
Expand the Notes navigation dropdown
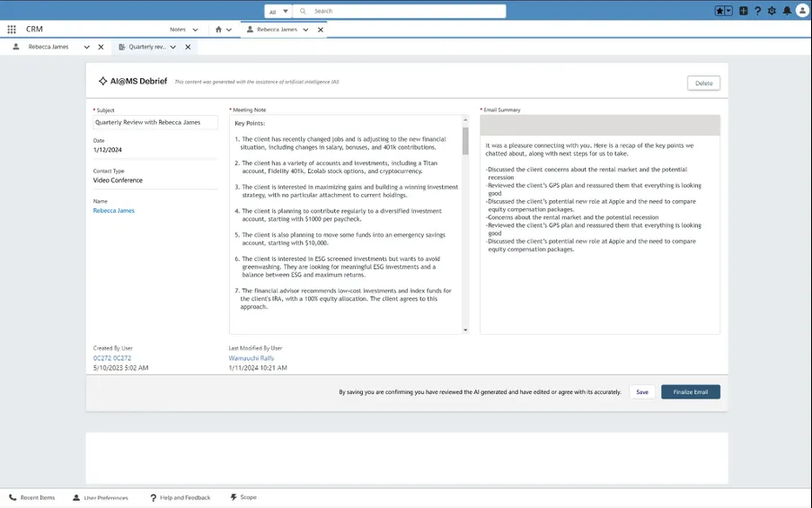196,30
